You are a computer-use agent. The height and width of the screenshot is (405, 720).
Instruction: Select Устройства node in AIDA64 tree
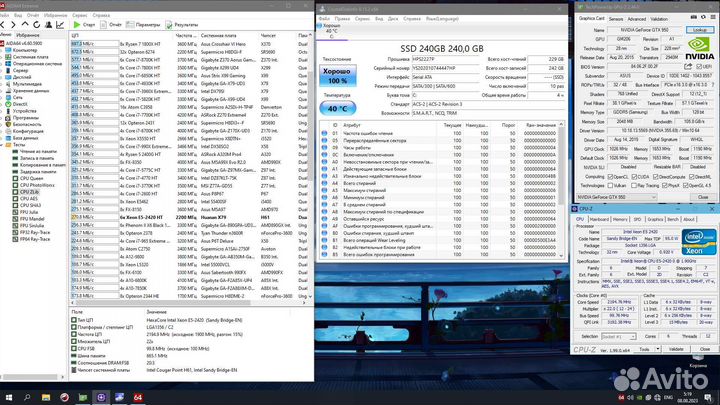pos(21,111)
